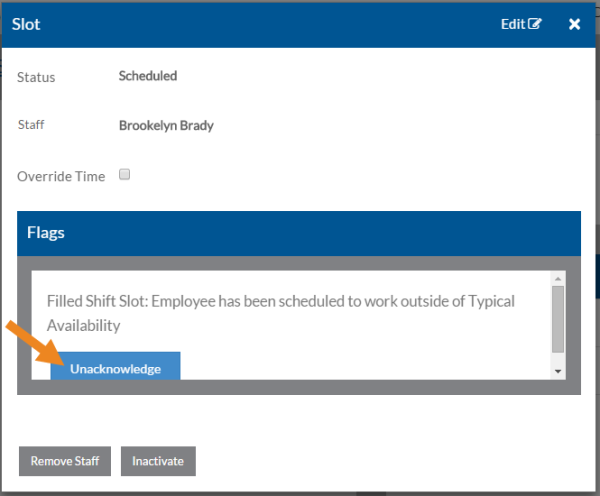Viewport: 600px width, 496px height.
Task: Enable the Override Time checkbox
Action: pyautogui.click(x=125, y=175)
